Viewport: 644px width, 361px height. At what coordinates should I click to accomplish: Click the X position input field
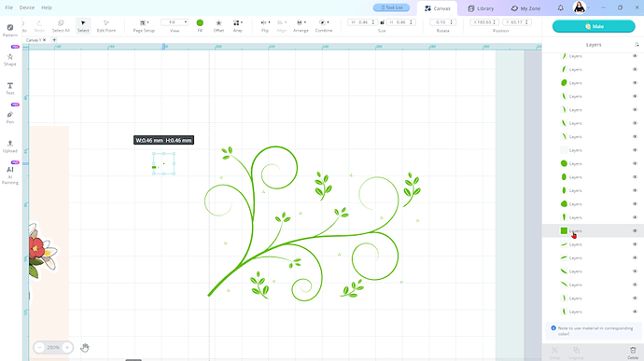(x=484, y=22)
